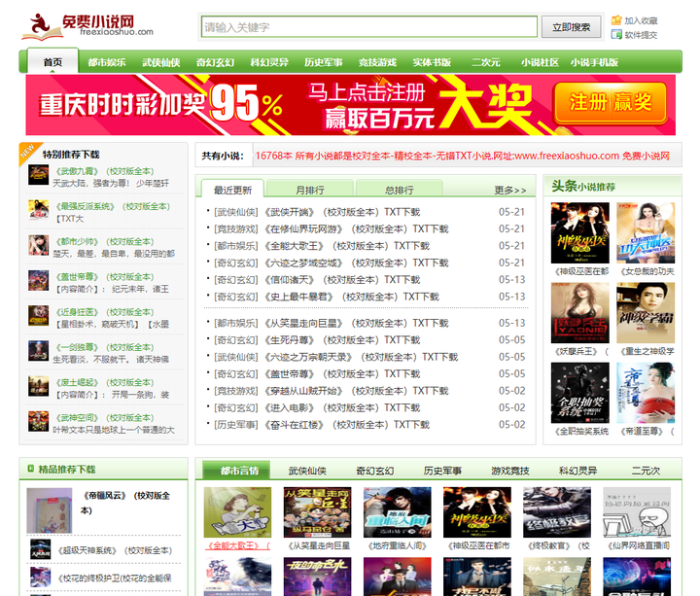Open the 竞技游戏 navigation item
Screen dimensions: 700x596
point(377,62)
